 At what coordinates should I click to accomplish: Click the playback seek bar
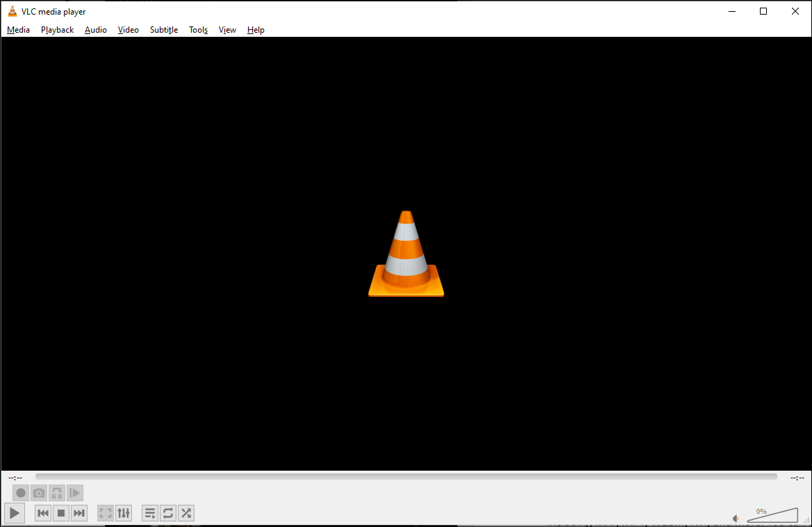406,477
